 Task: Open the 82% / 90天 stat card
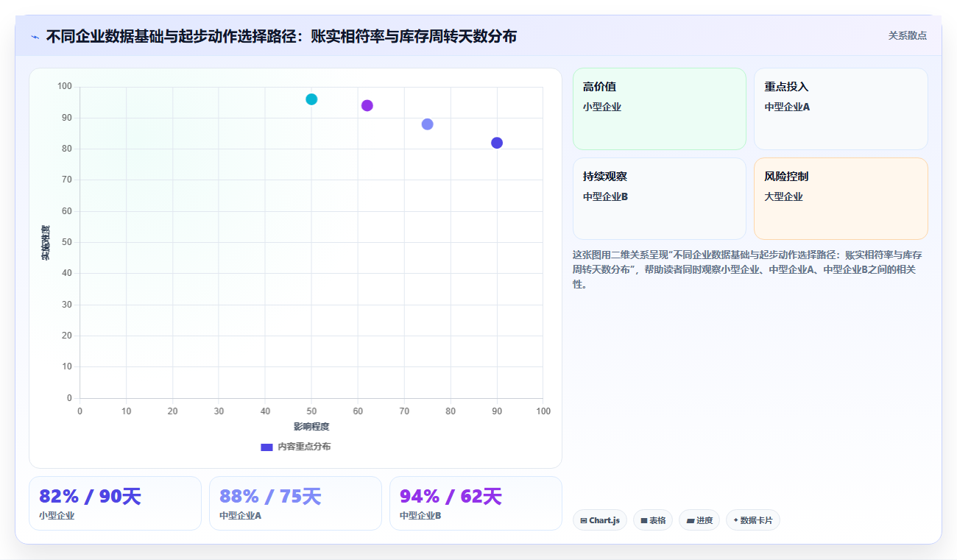click(x=115, y=503)
